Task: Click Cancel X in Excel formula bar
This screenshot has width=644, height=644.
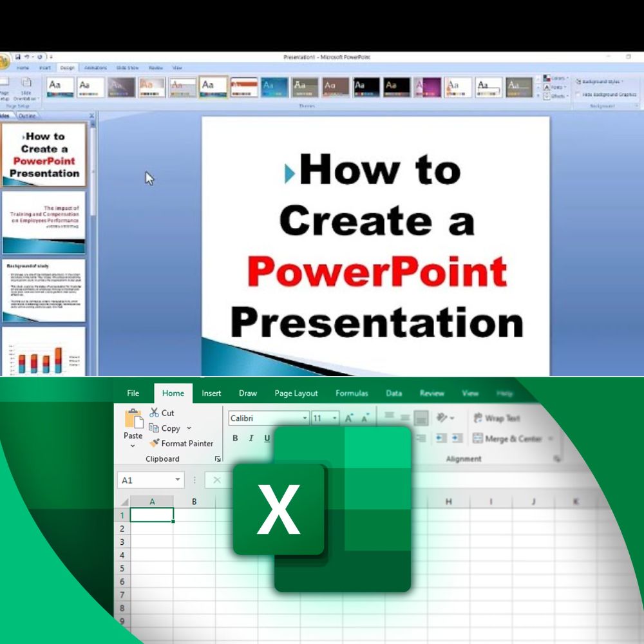Action: [217, 480]
